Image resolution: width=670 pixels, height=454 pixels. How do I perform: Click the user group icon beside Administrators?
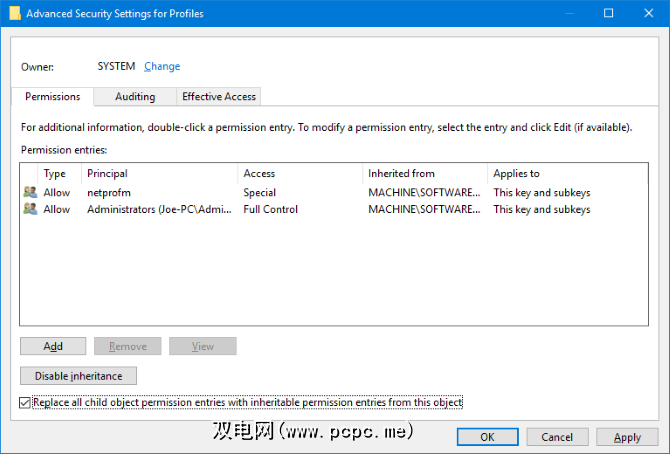click(x=29, y=209)
